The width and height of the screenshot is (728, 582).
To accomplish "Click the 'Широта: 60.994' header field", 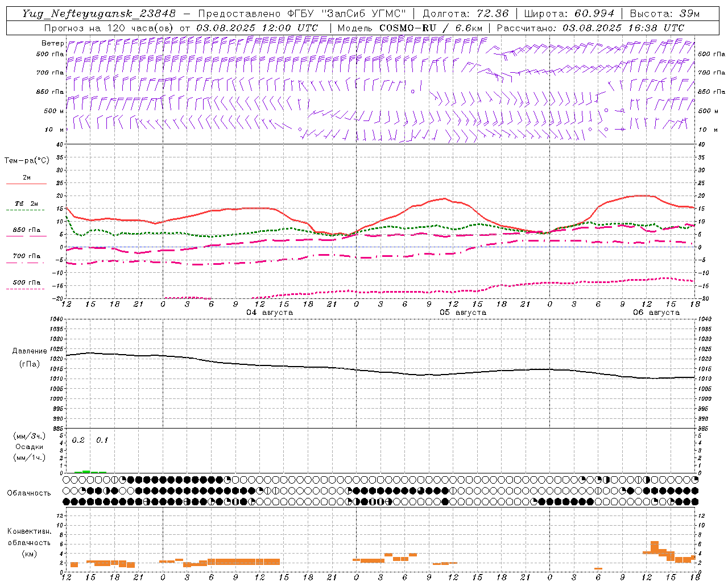I will [x=569, y=14].
